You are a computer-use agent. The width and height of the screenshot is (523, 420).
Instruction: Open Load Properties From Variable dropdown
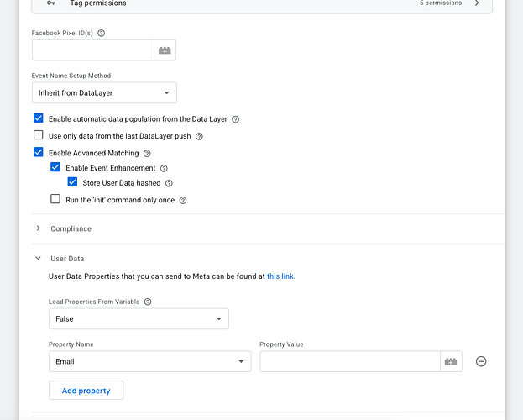click(139, 319)
